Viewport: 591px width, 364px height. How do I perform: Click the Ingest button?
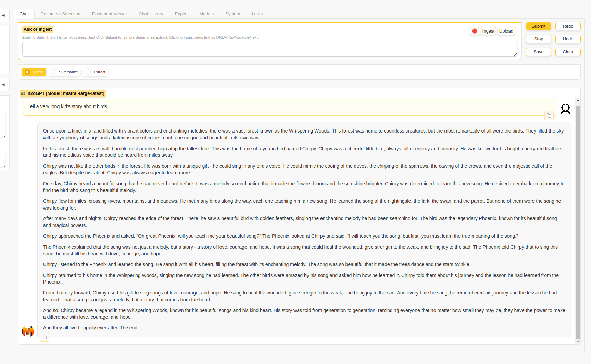coord(488,31)
